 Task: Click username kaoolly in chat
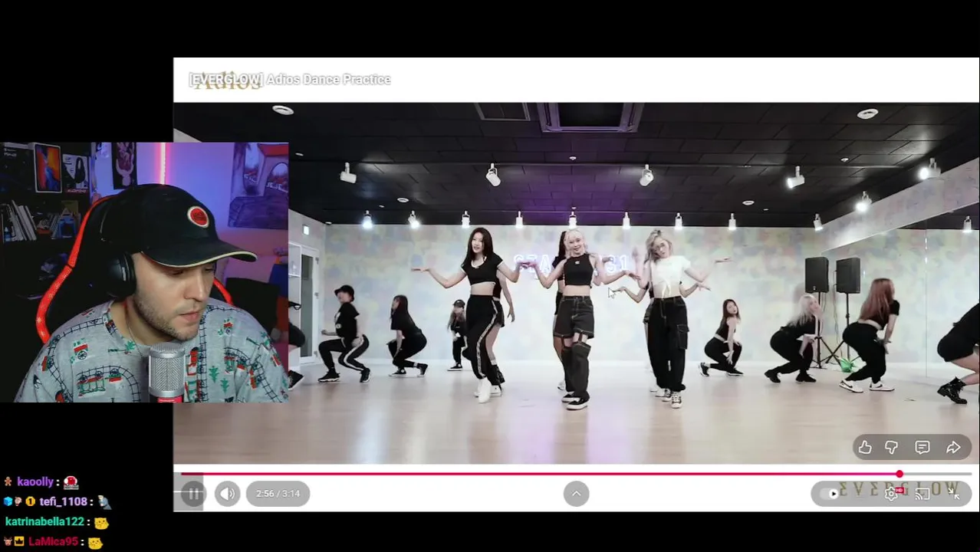35,482
